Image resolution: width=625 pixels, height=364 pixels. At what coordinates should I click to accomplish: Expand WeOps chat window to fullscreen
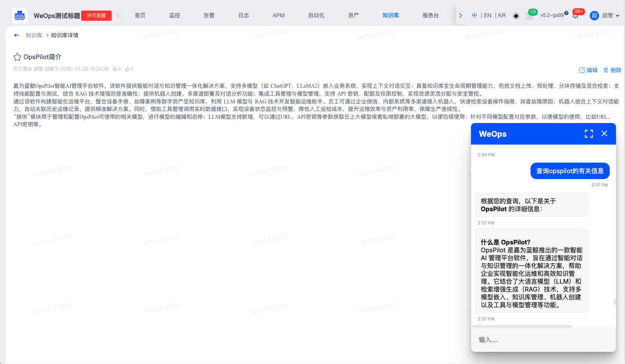click(589, 134)
